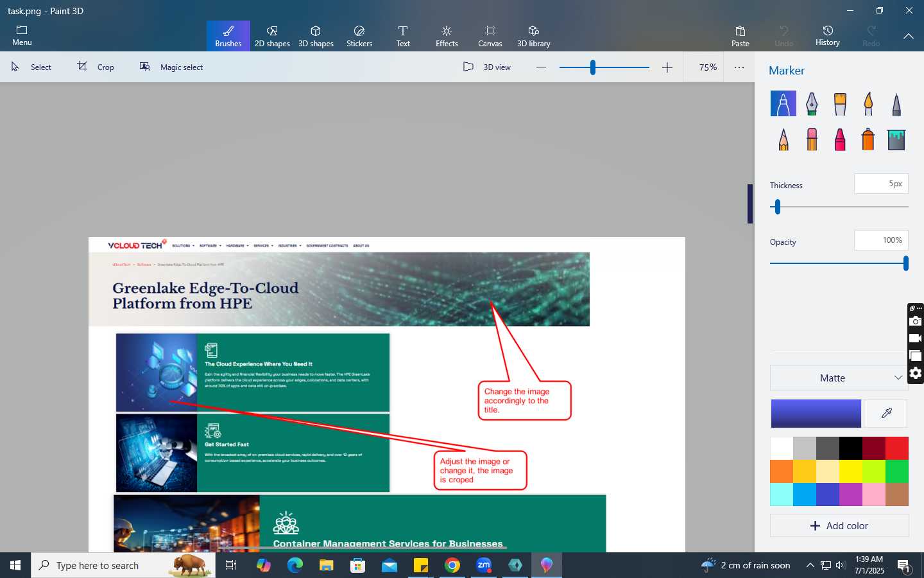Screen dimensions: 924x578
Task: Select the Oil brush
Action: point(840,103)
